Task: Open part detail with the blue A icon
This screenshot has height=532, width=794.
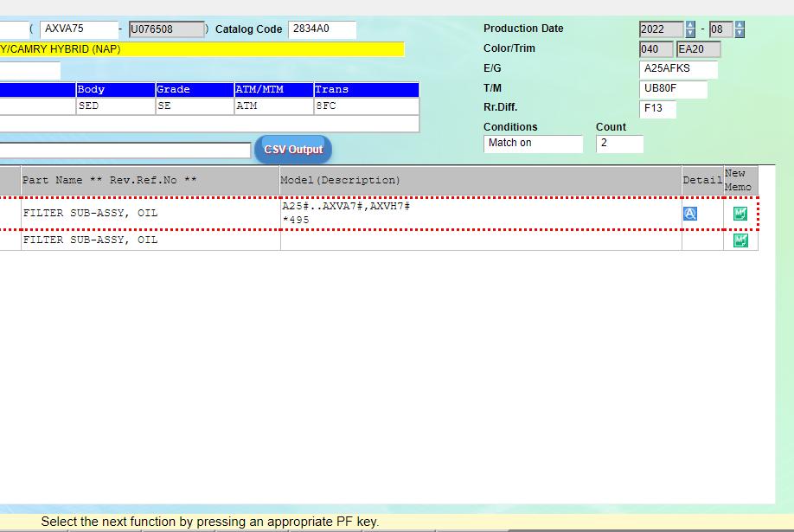Action: [x=689, y=212]
